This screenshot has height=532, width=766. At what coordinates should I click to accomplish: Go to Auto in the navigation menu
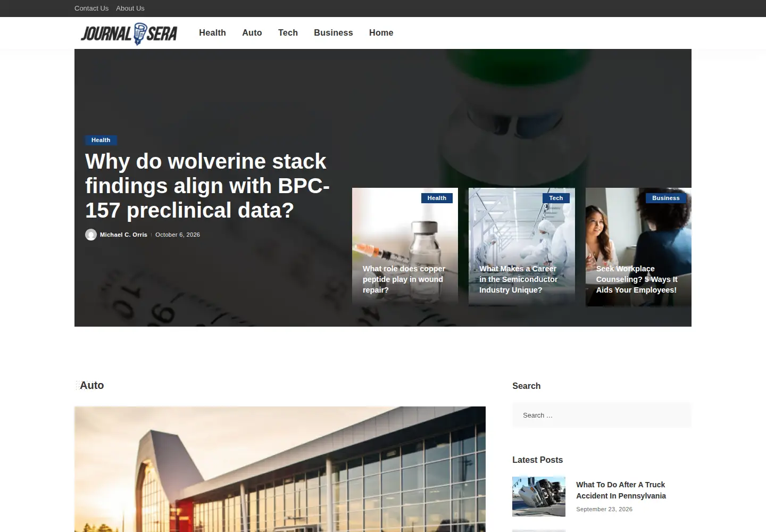pyautogui.click(x=252, y=32)
